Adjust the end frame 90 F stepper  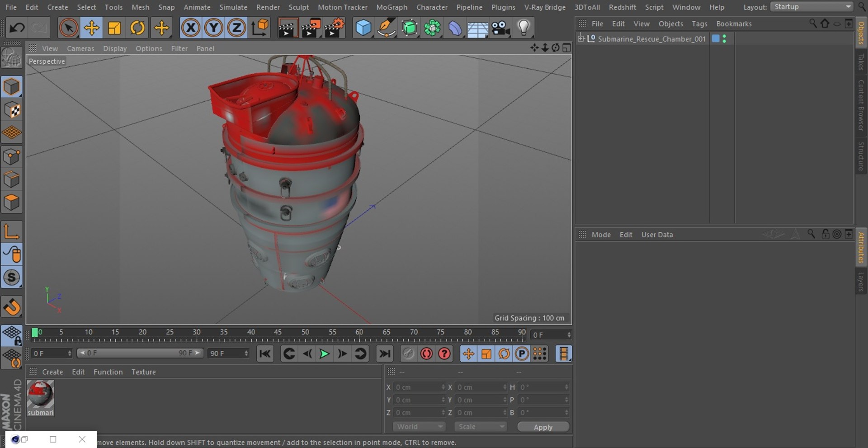246,354
